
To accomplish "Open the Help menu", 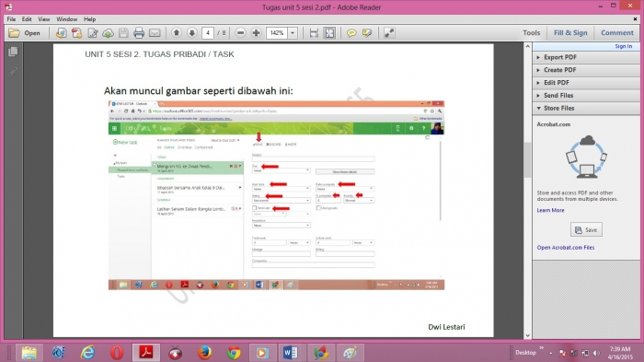I will [x=89, y=19].
